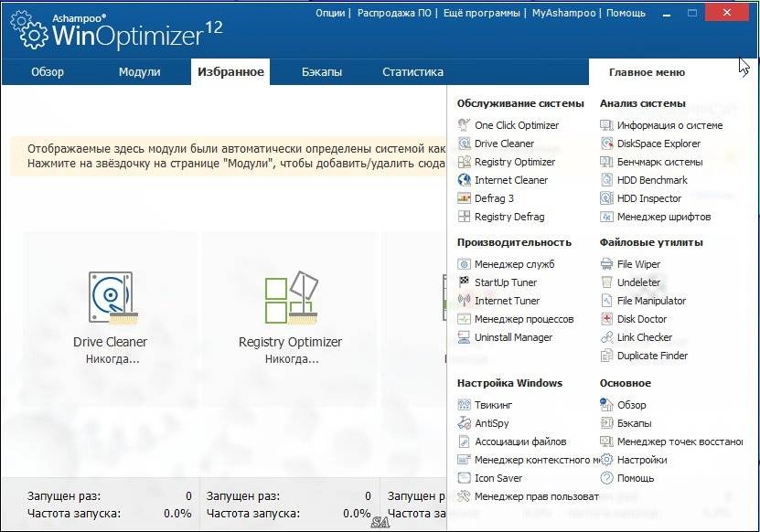
Task: Click the File Wiper shredder icon
Action: pos(606,264)
